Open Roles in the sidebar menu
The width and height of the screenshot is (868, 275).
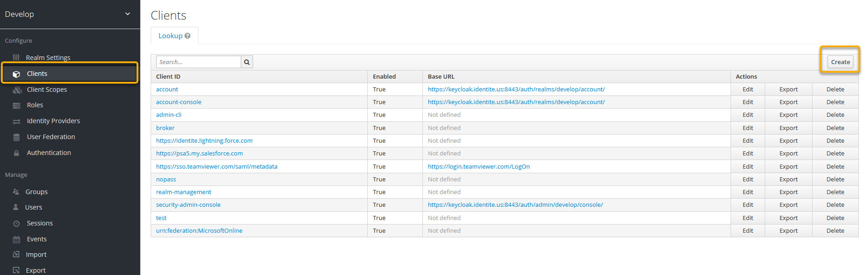pyautogui.click(x=35, y=105)
